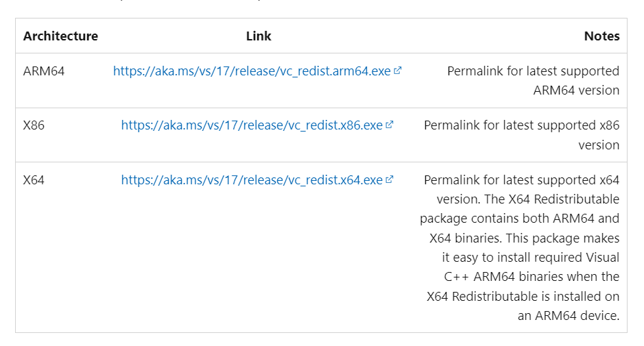Viewport: 644px width, 346px height.
Task: Click 'Permalink for latest supported' in ARM64 row
Action: pos(533,71)
